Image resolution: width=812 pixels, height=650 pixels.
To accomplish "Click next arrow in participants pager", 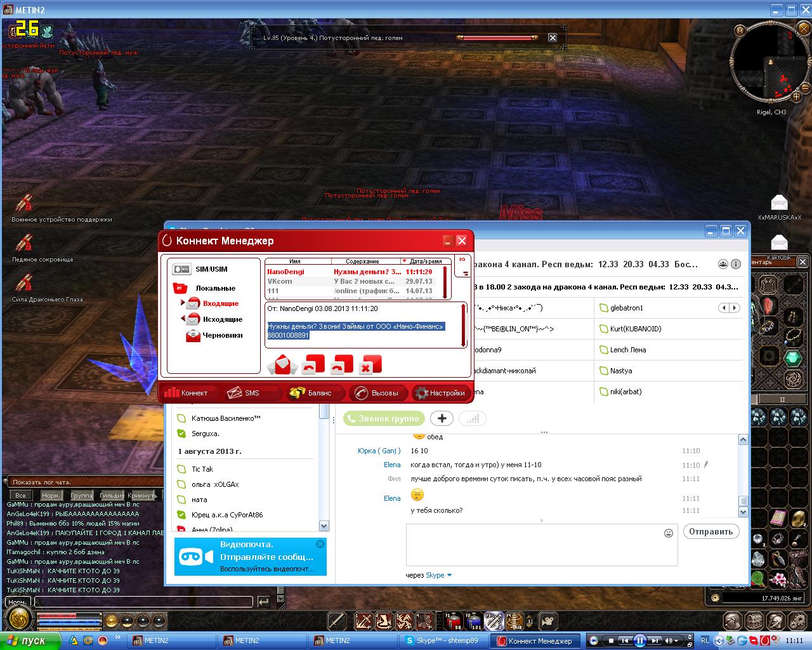I will coord(735,308).
